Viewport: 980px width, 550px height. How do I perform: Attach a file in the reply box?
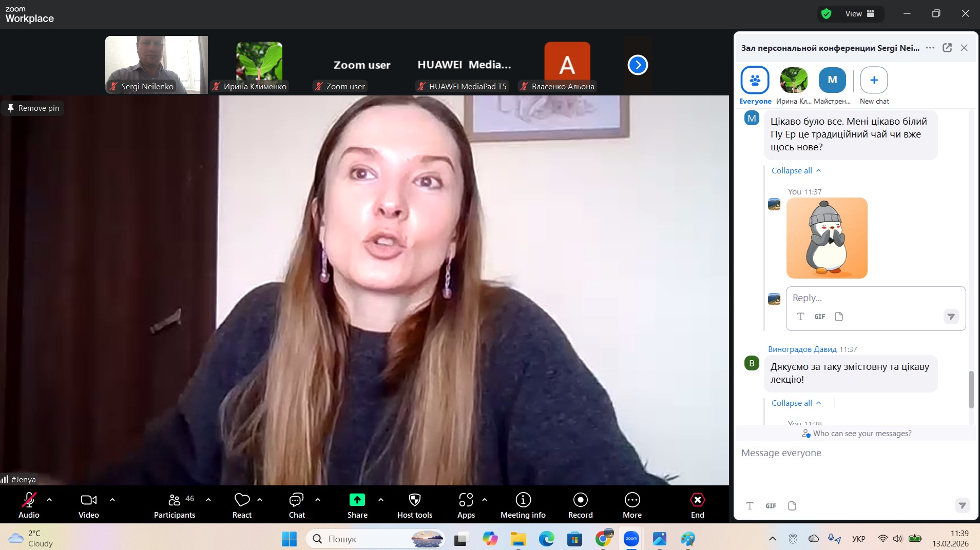(839, 317)
